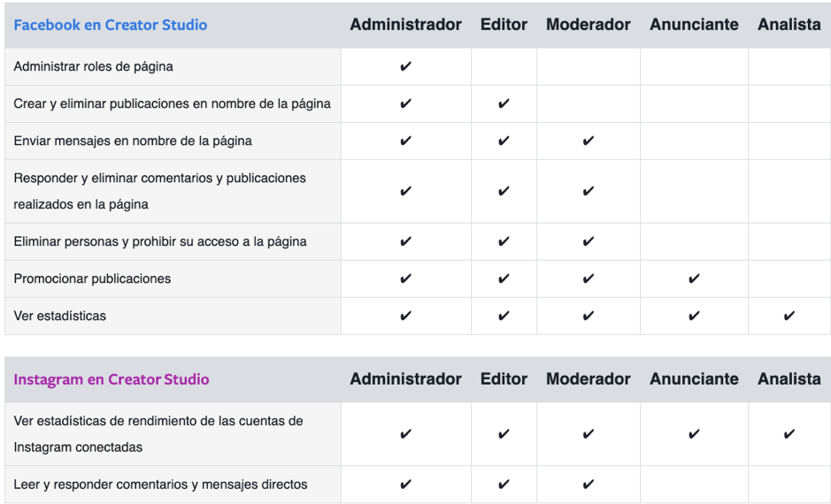Click the Analista header in the Facebook table

789,25
